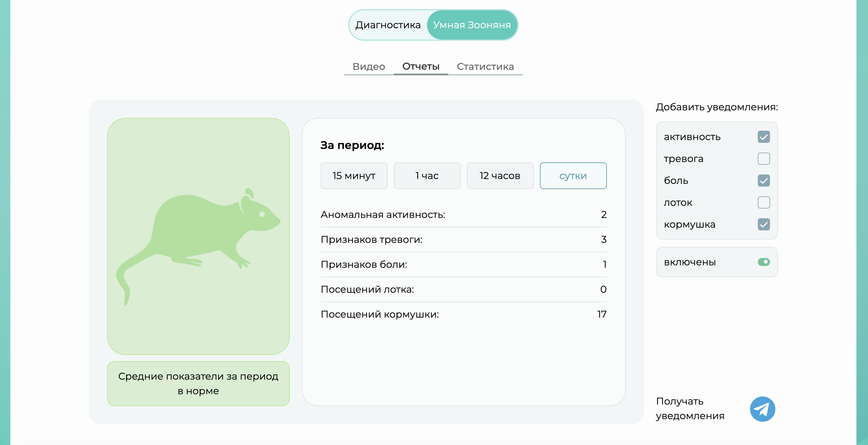This screenshot has height=445, width=868.
Task: Select the 1 час period
Action: pyautogui.click(x=427, y=176)
